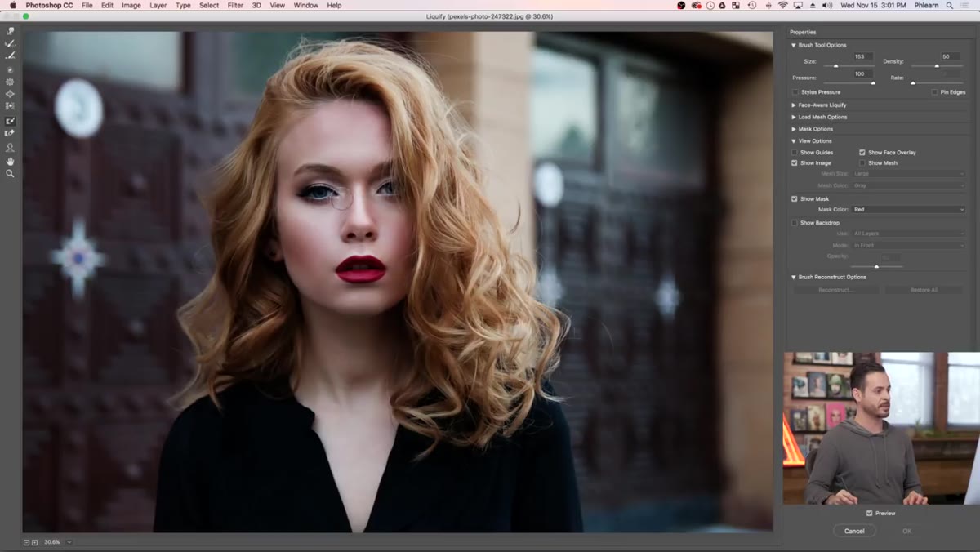This screenshot has width=980, height=552.
Task: Select the Pucker tool
Action: [10, 82]
